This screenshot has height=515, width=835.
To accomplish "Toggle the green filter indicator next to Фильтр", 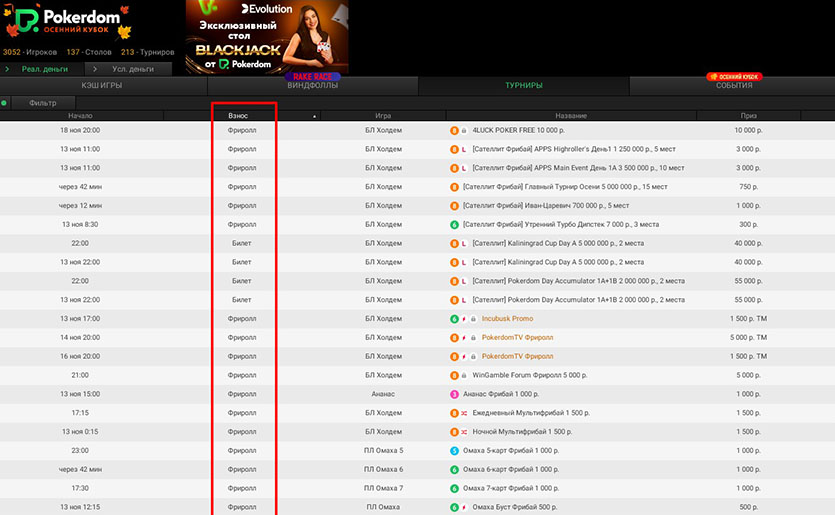I will pyautogui.click(x=5, y=102).
